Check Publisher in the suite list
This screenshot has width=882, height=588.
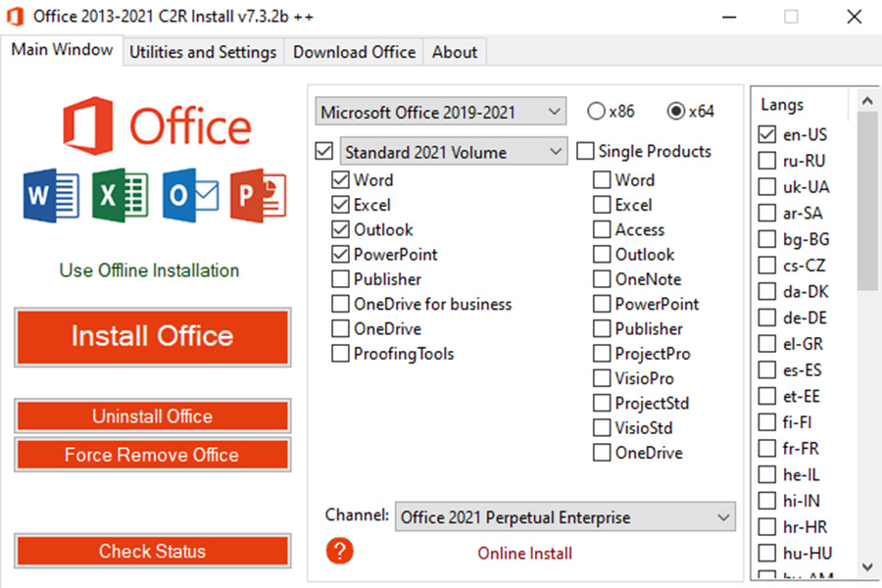coord(340,279)
